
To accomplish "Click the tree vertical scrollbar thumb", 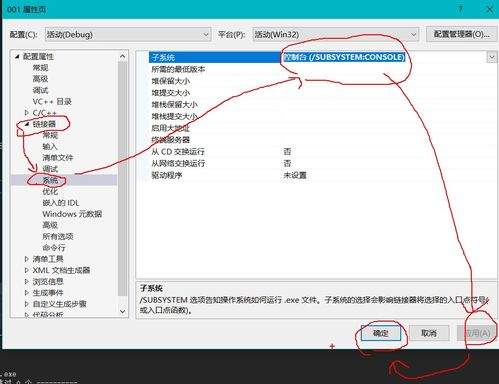I will pos(123,178).
